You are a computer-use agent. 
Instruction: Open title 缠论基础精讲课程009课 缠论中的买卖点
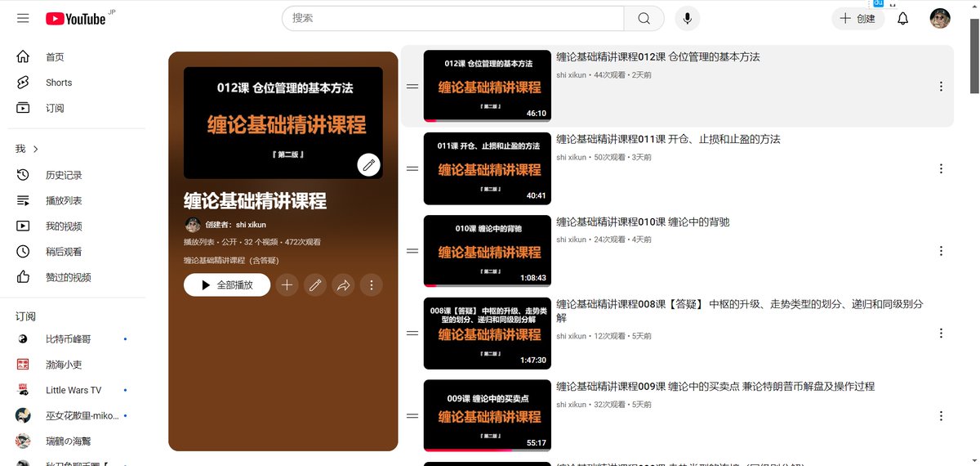[715, 387]
